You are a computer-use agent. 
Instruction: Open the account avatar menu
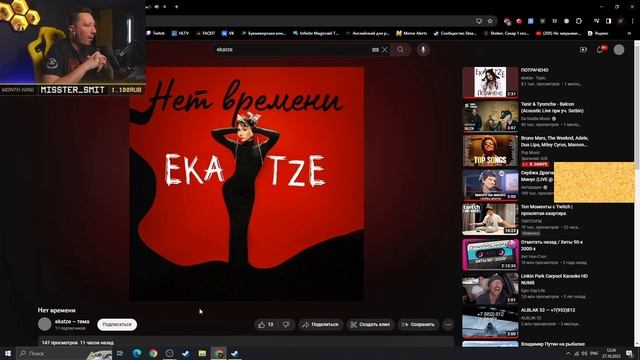point(619,49)
